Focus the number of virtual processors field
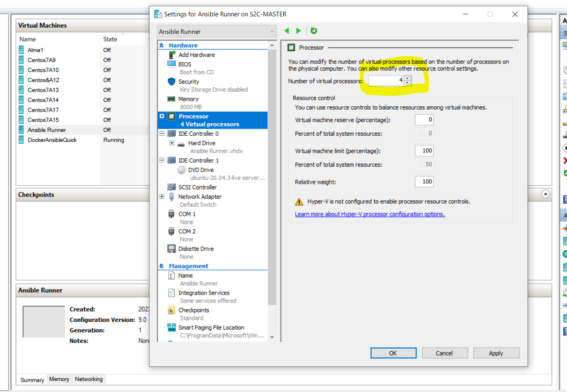This screenshot has width=567, height=392. click(386, 80)
